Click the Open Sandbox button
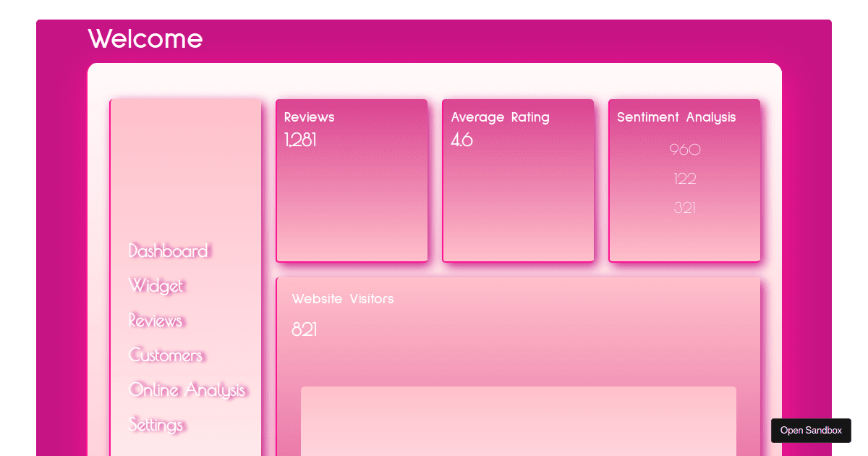 [811, 430]
